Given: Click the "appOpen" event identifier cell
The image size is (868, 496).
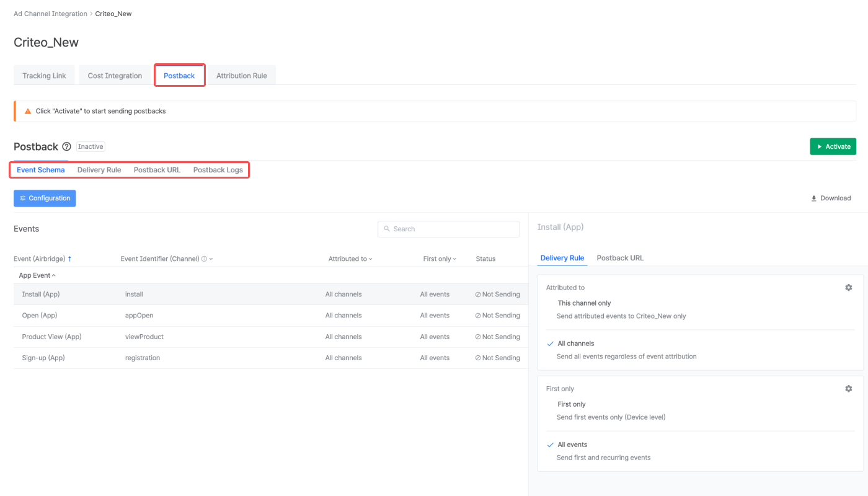Looking at the screenshot, I should pos(139,316).
